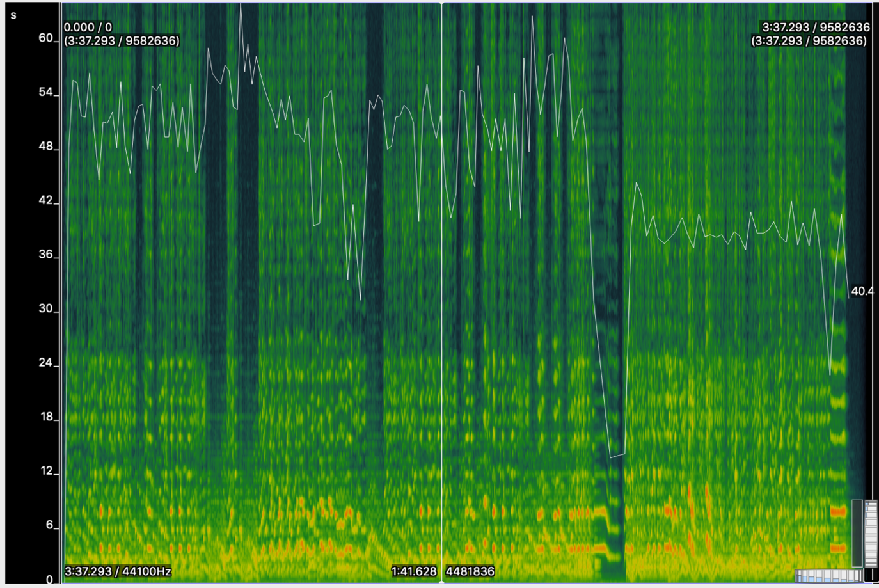Click the 3:37.293 / 44100Hz duration label
Screen dimensions: 879x588
click(x=118, y=571)
